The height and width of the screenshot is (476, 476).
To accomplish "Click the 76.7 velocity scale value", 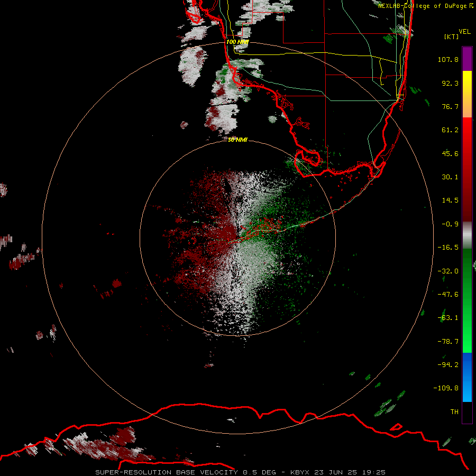I will [450, 106].
